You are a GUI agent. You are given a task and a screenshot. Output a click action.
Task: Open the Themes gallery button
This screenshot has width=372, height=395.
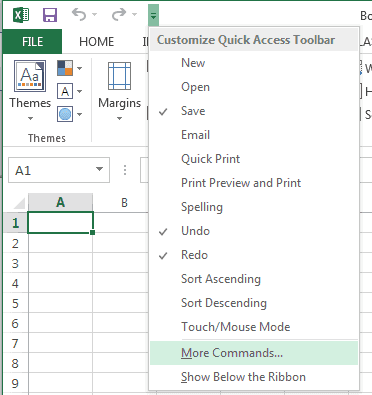tap(30, 91)
